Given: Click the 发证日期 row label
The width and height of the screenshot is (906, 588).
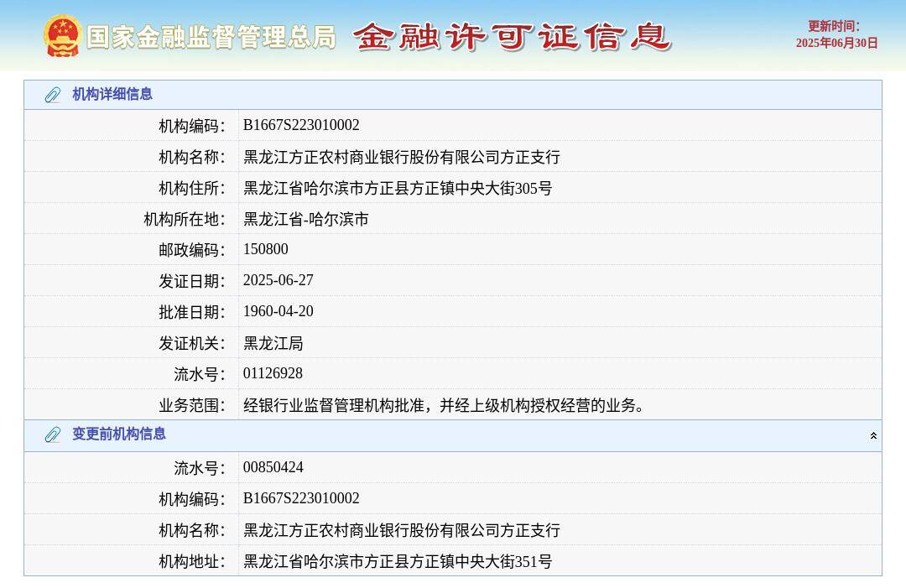Looking at the screenshot, I should pyautogui.click(x=192, y=281).
